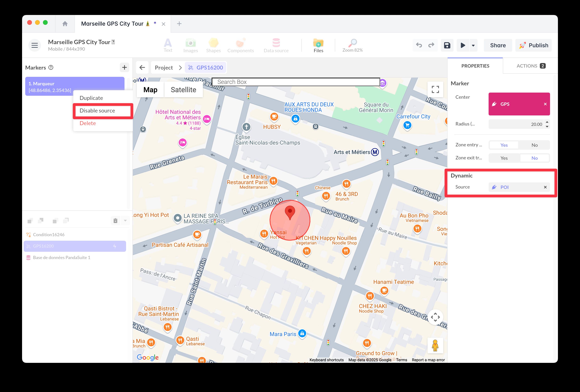Open the Data source panel
The image size is (580, 392).
pyautogui.click(x=276, y=45)
